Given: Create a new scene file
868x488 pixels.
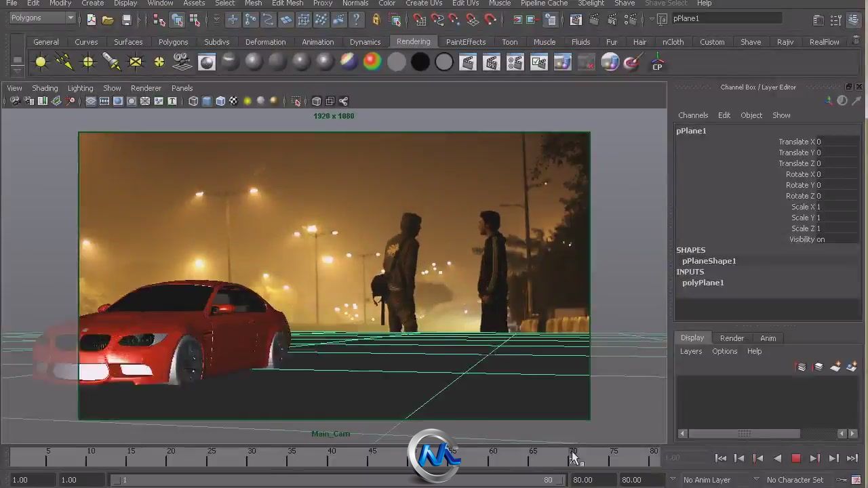Looking at the screenshot, I should (x=92, y=20).
